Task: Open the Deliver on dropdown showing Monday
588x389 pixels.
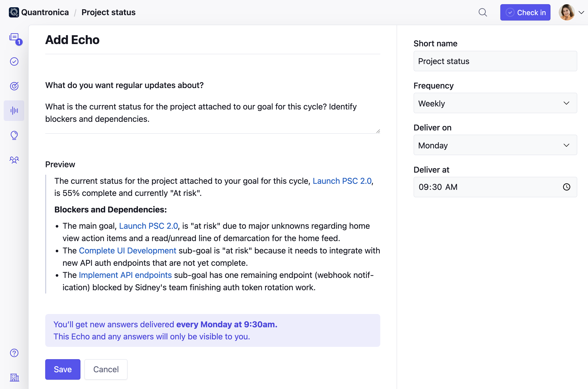Action: click(x=495, y=145)
